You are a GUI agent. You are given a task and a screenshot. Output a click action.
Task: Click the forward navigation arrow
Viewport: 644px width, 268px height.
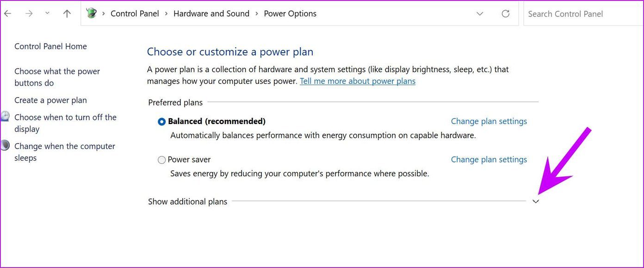(x=29, y=14)
